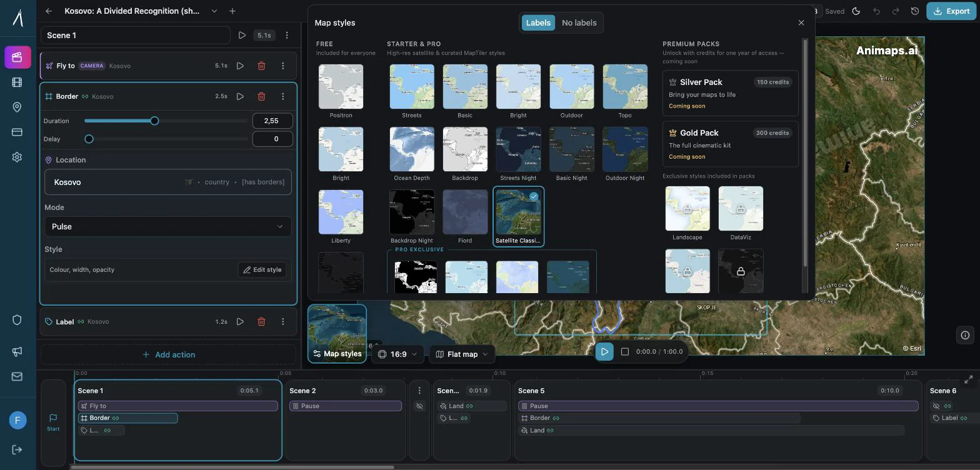Open Scene 1 three-dot menu
Image resolution: width=980 pixels, height=470 pixels.
[x=287, y=35]
